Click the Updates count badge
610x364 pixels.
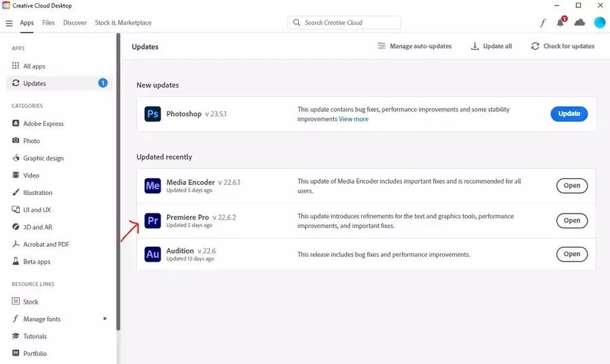pyautogui.click(x=103, y=83)
